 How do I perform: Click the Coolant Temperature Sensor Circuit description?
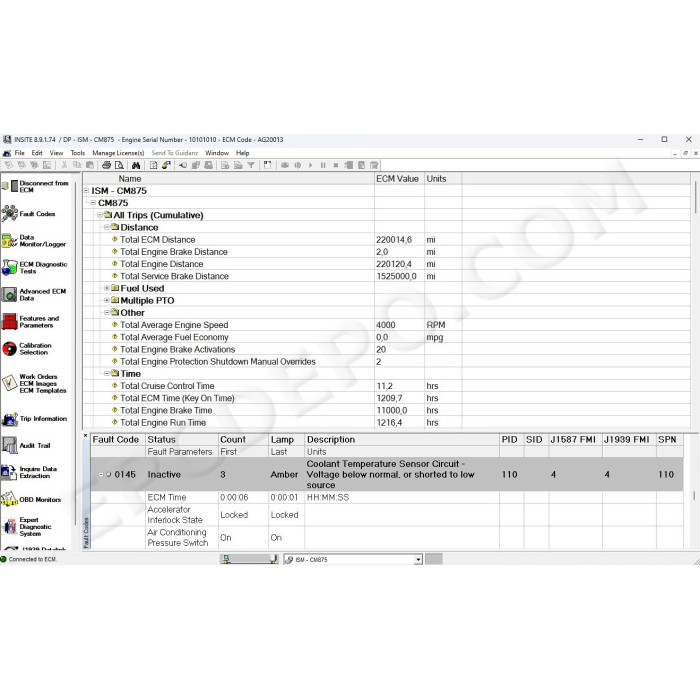391,474
